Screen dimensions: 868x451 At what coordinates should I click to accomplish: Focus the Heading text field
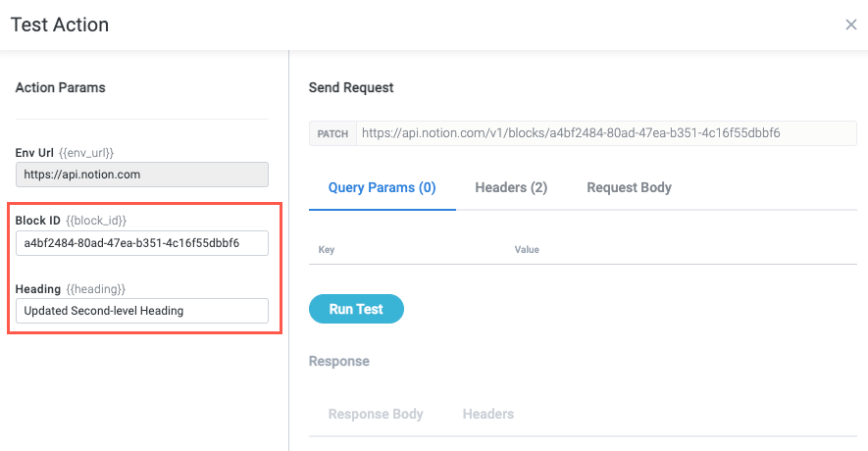point(142,311)
